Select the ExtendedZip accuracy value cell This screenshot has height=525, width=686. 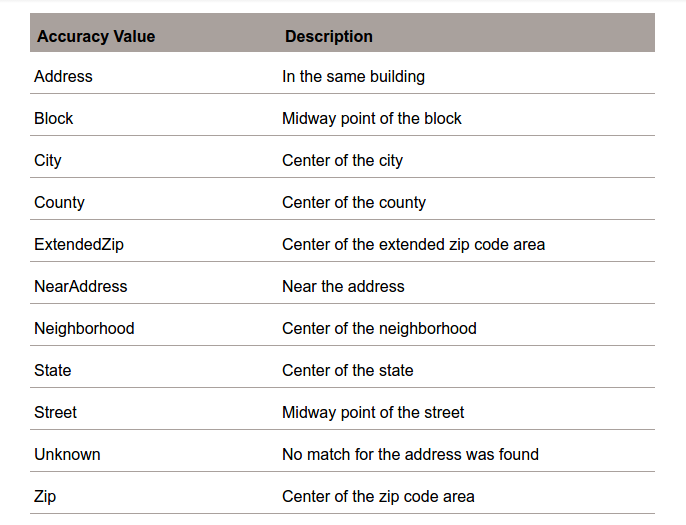click(x=79, y=244)
